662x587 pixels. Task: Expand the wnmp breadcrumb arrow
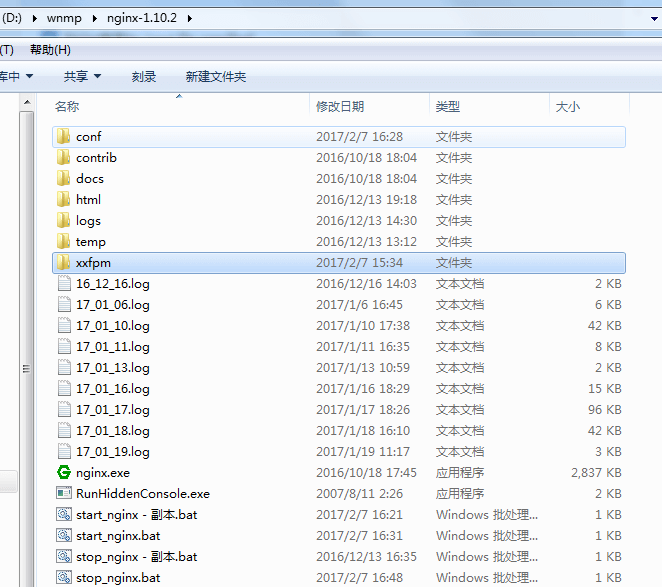[x=95, y=18]
